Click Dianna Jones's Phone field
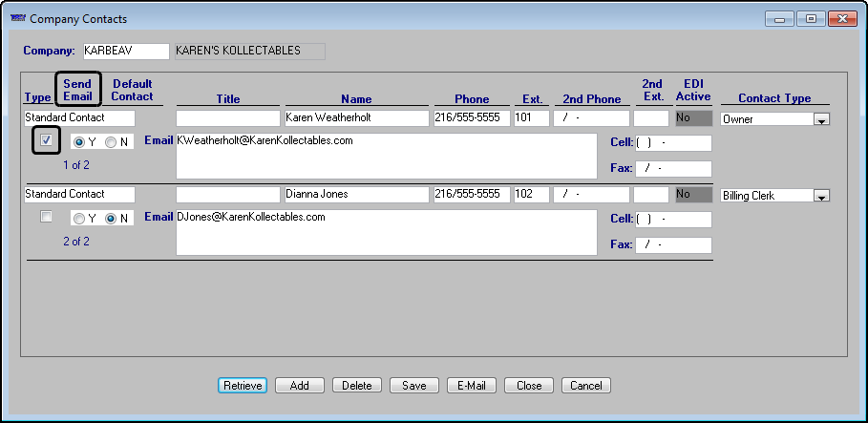This screenshot has height=423, width=868. click(x=472, y=195)
